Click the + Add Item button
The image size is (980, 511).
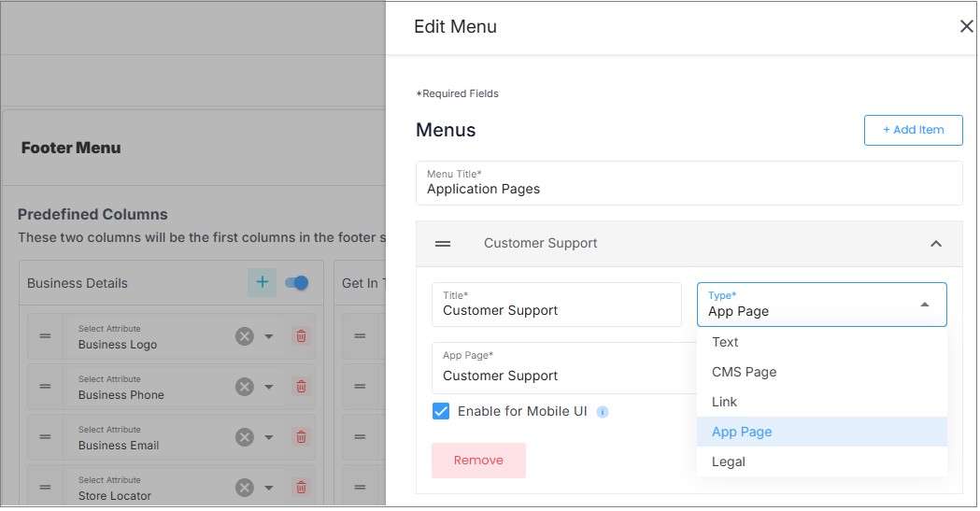913,131
